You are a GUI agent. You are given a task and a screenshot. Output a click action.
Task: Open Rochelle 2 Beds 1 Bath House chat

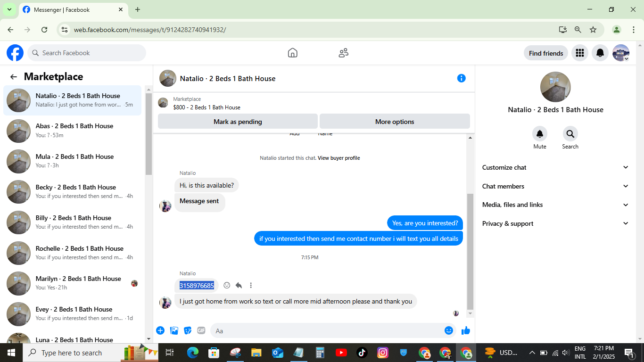[72, 253]
